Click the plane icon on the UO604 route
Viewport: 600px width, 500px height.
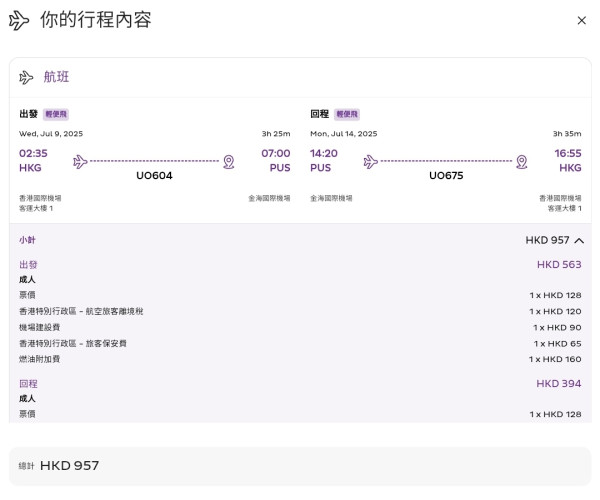point(80,161)
